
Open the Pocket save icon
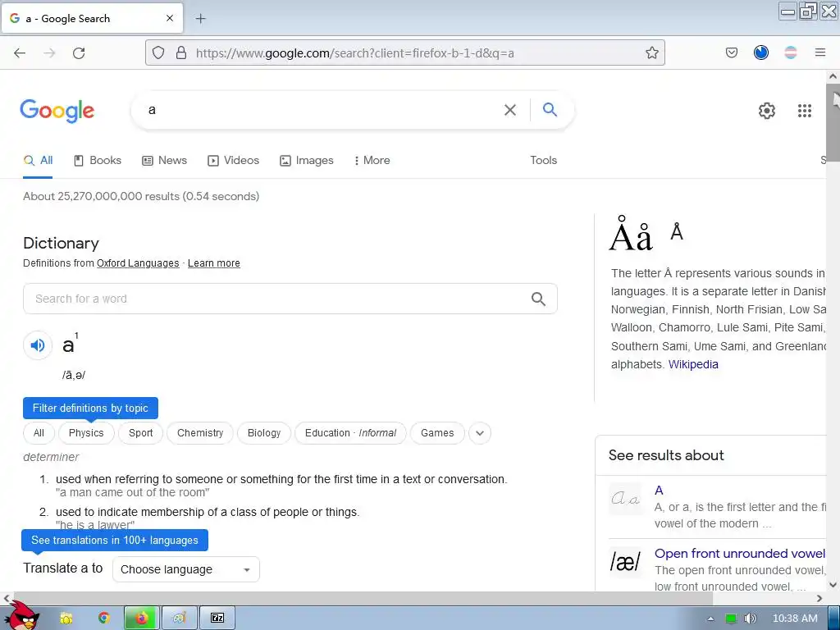(731, 52)
